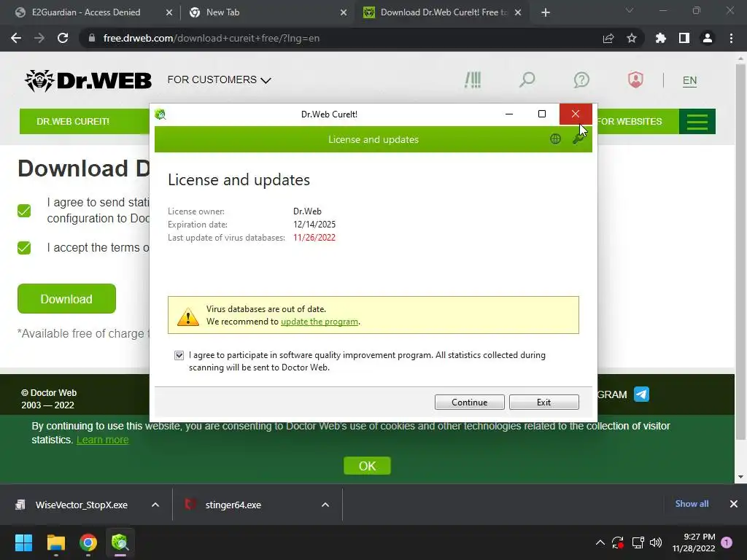Open 'Learn more' cookie link
This screenshot has height=560, width=747.
pyautogui.click(x=102, y=440)
